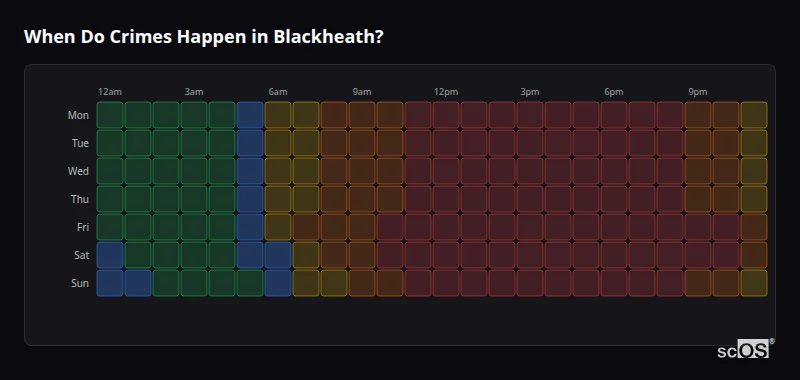800x380 pixels.
Task: Select the Sunday 3am green cell
Action: tap(194, 283)
